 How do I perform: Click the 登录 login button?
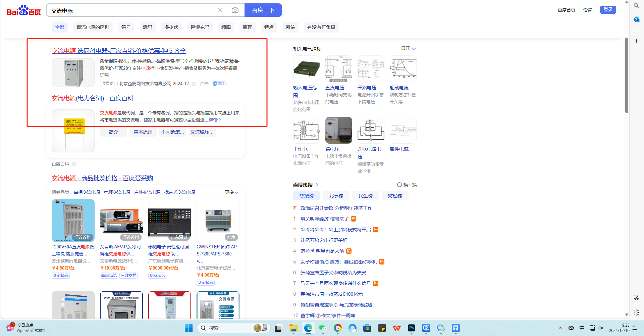click(x=608, y=10)
